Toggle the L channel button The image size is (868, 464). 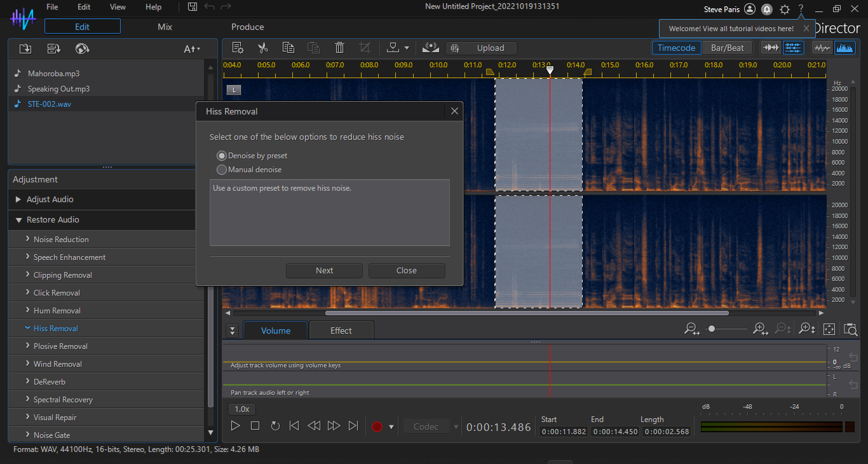coord(234,90)
